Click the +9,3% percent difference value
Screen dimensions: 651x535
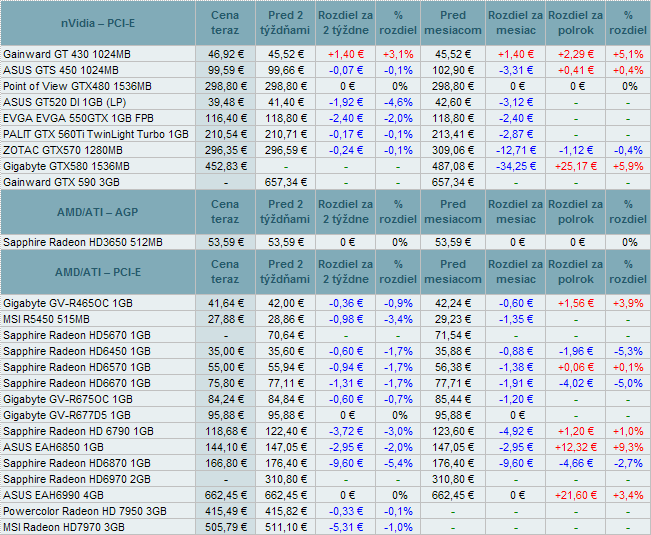[628, 447]
